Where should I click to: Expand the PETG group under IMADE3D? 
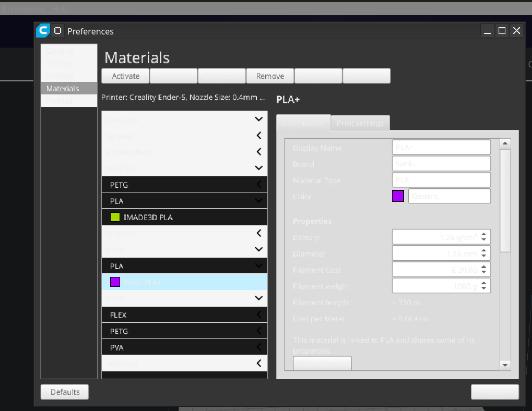click(259, 184)
